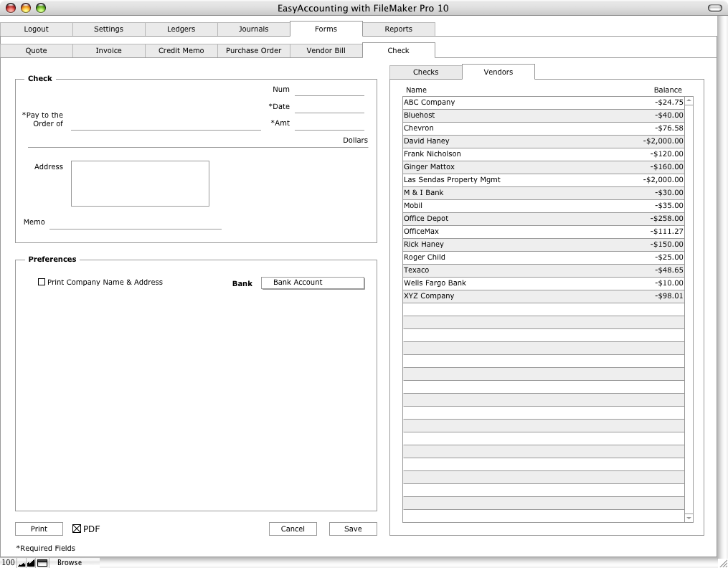Pick Chevron from the vendor list

544,128
